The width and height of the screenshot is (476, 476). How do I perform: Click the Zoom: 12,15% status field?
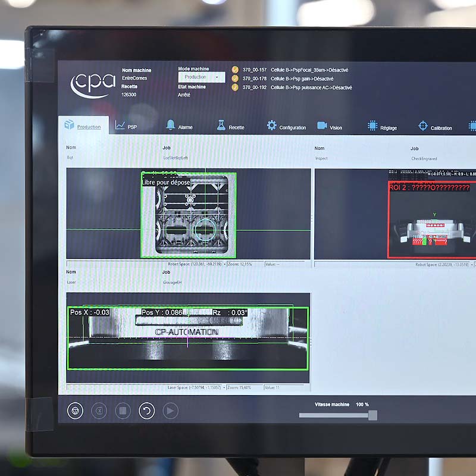pyautogui.click(x=240, y=264)
